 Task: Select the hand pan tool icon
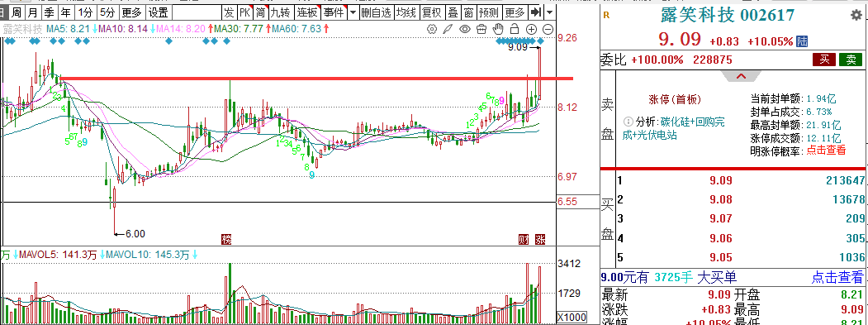(x=498, y=29)
